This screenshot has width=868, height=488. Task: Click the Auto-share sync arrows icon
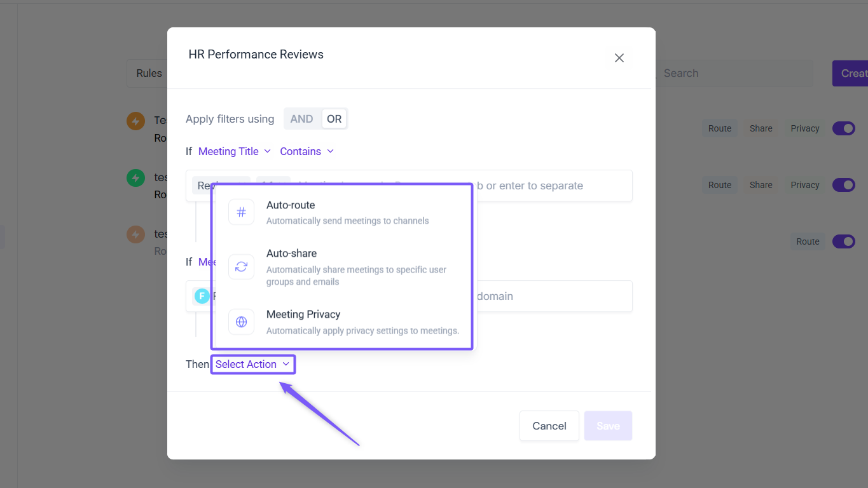(x=241, y=267)
